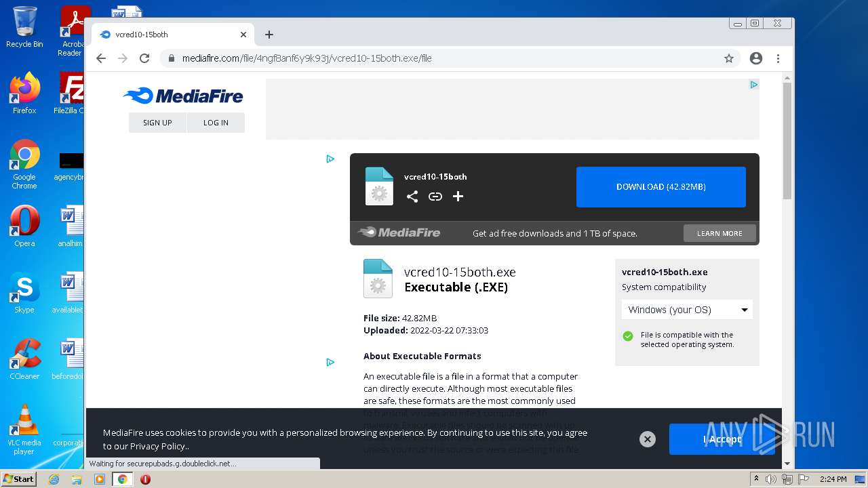868x488 pixels.
Task: Click the 'About Executable Formats' heading
Action: (422, 356)
